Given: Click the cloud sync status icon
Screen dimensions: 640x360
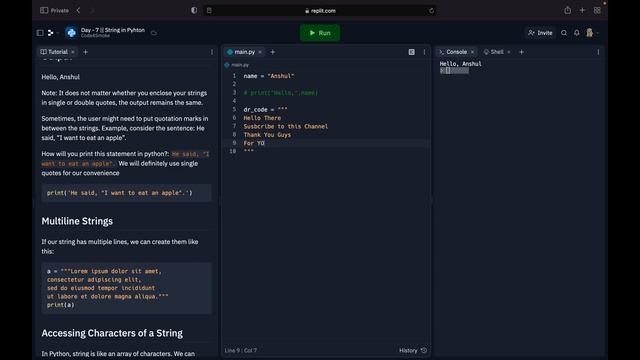Looking at the screenshot, I should pos(154,33).
